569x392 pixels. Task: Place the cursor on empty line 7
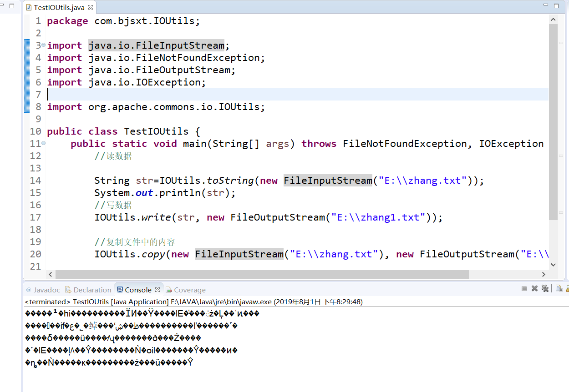tap(298, 94)
